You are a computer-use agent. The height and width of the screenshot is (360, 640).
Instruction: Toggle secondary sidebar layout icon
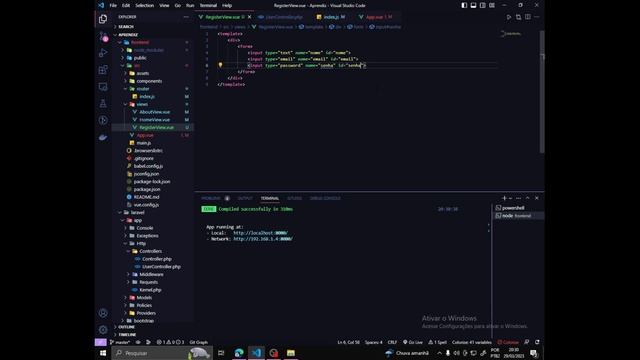(x=483, y=5)
